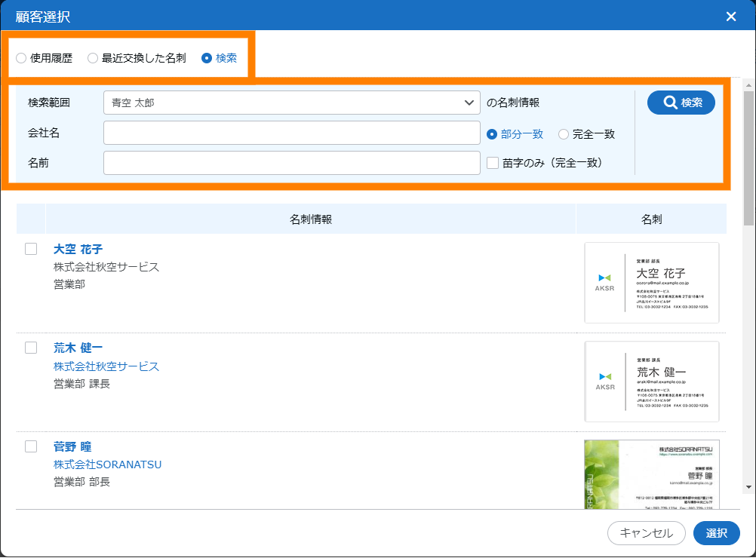Click 大空 花子 business card thumbnail

(651, 283)
